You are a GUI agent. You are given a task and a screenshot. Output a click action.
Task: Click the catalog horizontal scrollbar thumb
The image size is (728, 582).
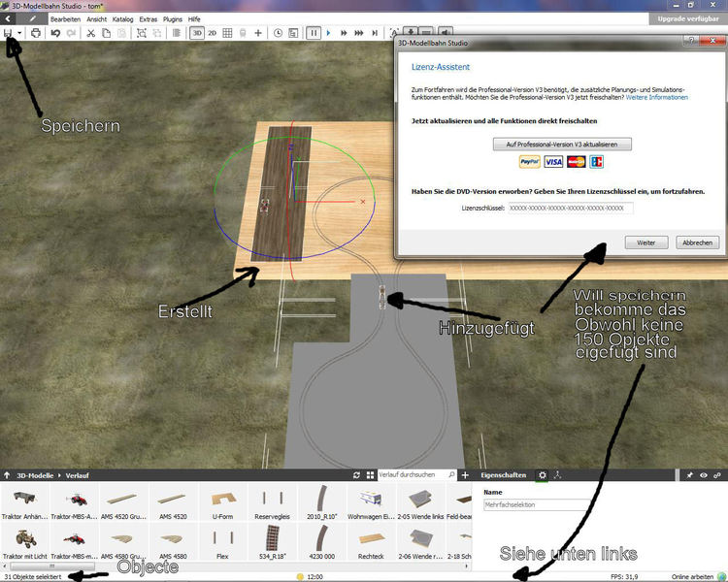52,566
